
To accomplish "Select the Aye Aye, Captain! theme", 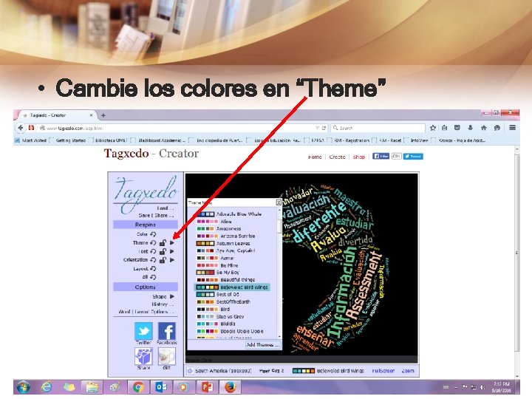I will 226,250.
